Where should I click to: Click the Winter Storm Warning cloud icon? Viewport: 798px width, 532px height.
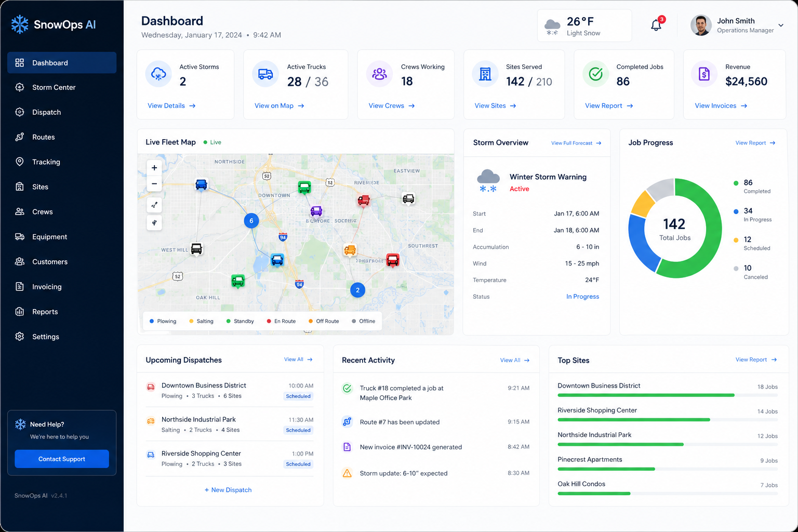click(488, 181)
